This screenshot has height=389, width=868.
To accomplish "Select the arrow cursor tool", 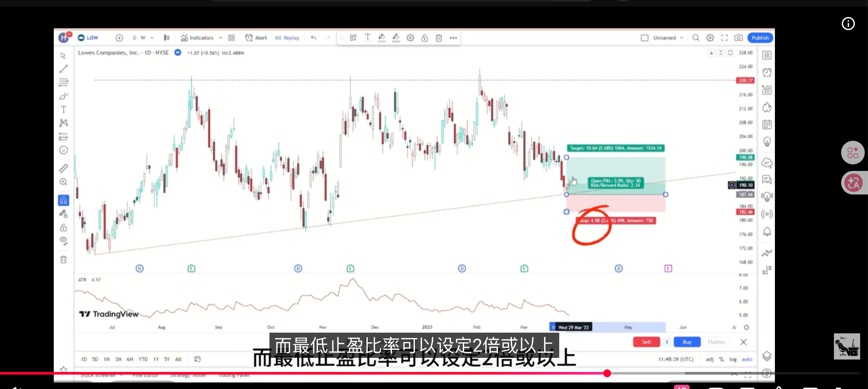I will (x=63, y=56).
